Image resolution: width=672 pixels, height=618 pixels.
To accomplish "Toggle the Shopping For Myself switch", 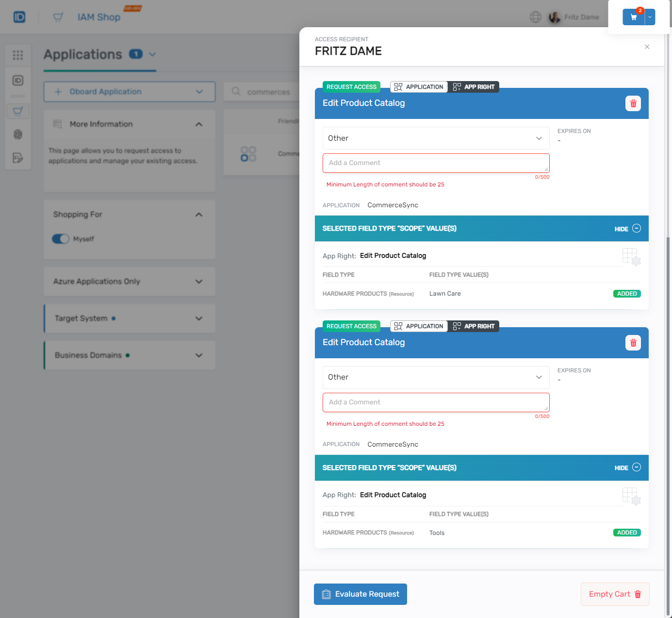I will click(60, 239).
